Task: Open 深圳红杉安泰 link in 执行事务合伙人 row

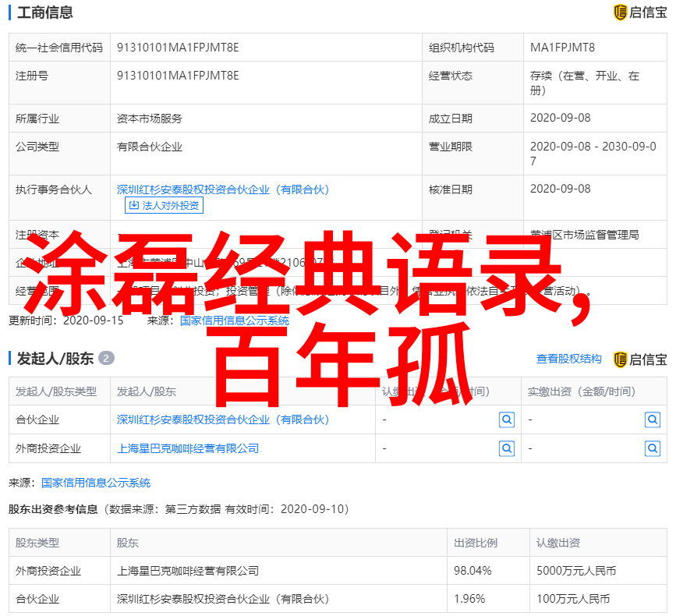Action: pyautogui.click(x=223, y=189)
